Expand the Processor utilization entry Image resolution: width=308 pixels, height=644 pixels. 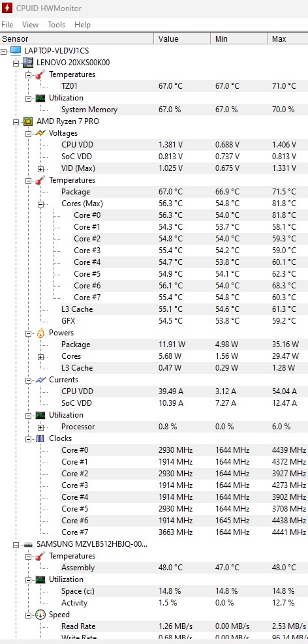pos(40,427)
